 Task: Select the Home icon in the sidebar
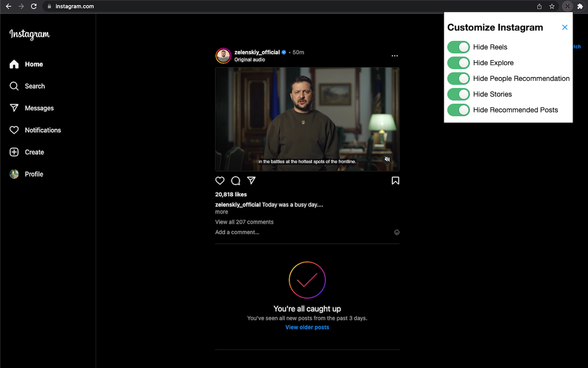coord(14,64)
